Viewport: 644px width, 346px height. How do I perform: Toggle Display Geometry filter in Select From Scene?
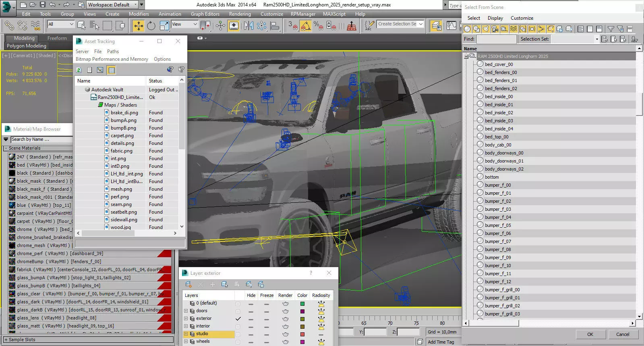(467, 29)
